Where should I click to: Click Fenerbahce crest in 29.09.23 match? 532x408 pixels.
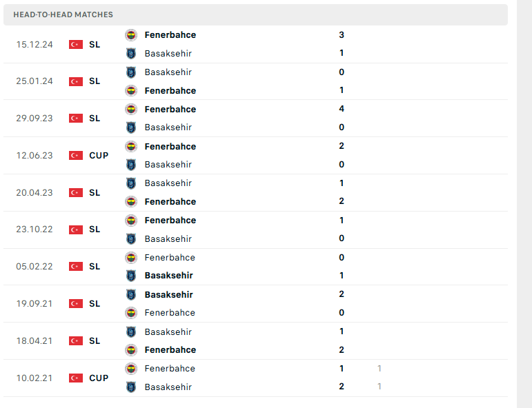pos(131,110)
